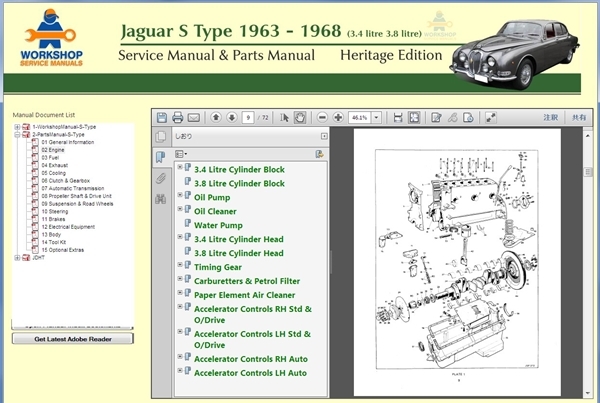Click the read mode expand icon
The image size is (600, 403).
(491, 117)
